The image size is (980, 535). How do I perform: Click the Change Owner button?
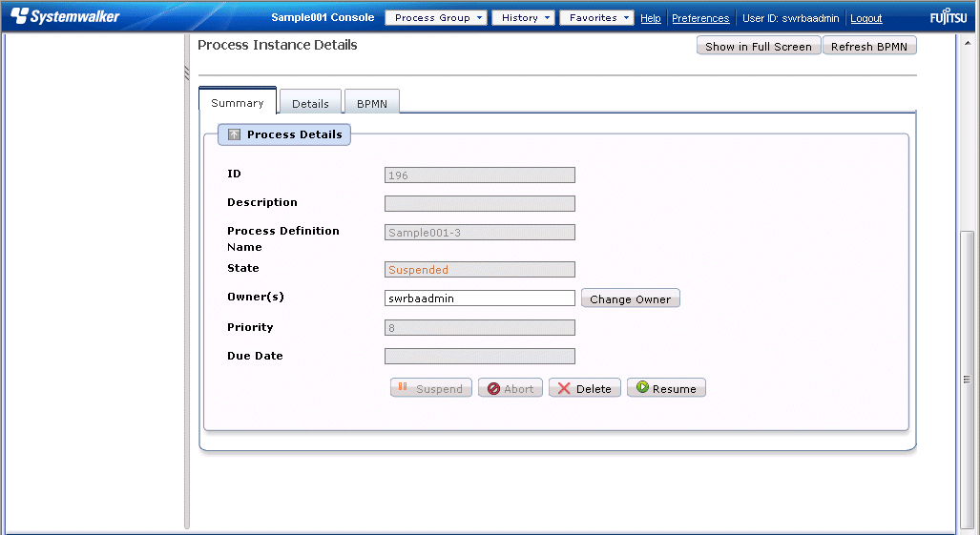click(630, 298)
